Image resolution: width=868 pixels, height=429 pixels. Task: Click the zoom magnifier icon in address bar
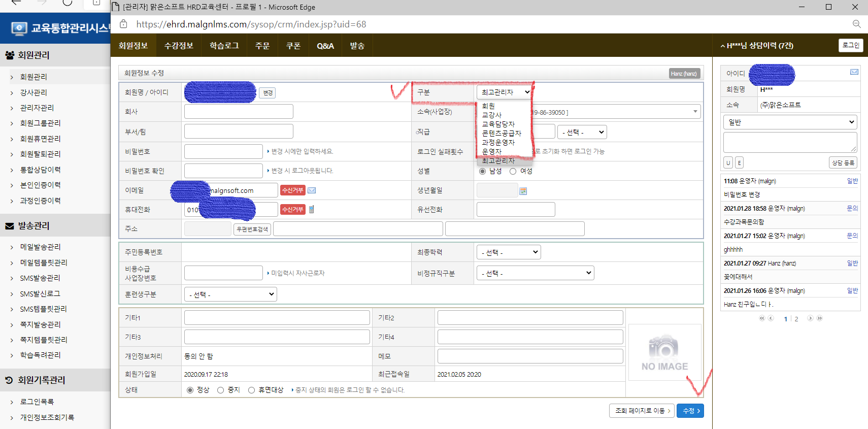point(856,24)
